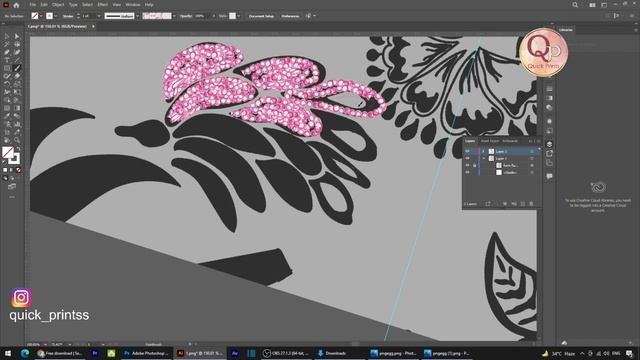Viewport: 640px width, 360px height.
Task: Select the Zoom tool
Action: [17, 140]
